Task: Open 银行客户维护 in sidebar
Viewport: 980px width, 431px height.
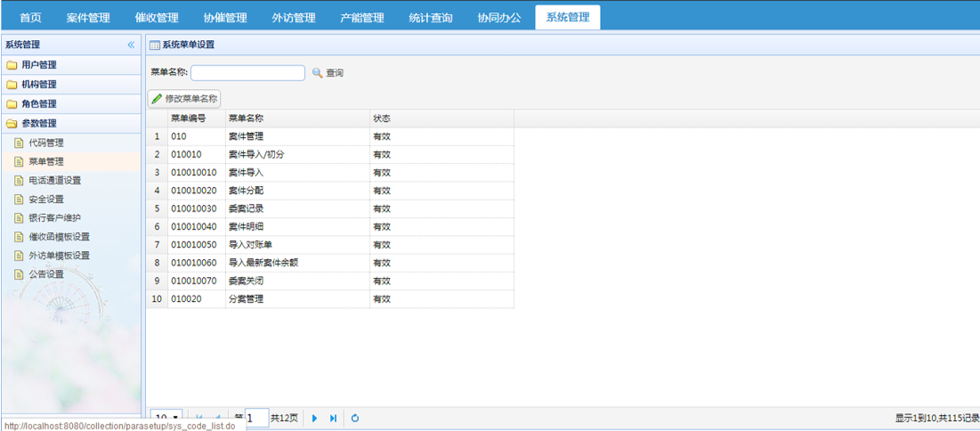Action: [x=54, y=217]
